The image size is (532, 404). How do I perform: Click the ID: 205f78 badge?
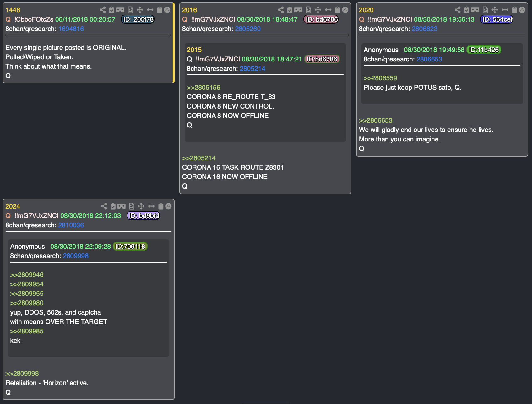point(138,19)
